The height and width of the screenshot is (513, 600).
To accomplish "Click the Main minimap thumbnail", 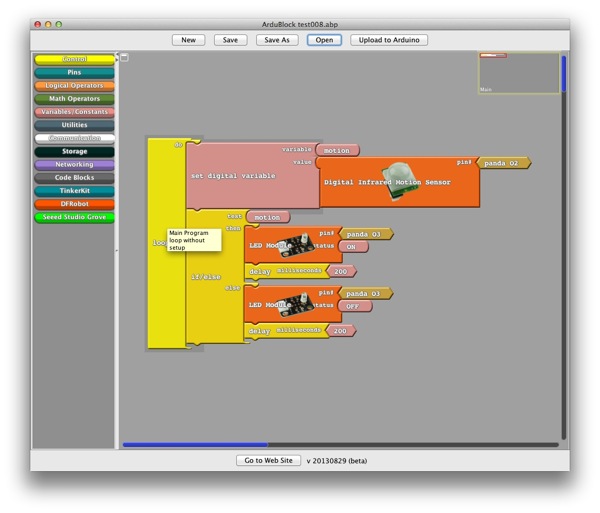I will click(518, 73).
